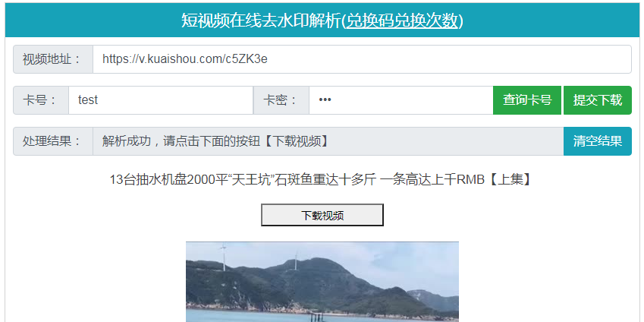Select the 解析成功 result text field
The width and height of the screenshot is (644, 322).
coord(328,141)
